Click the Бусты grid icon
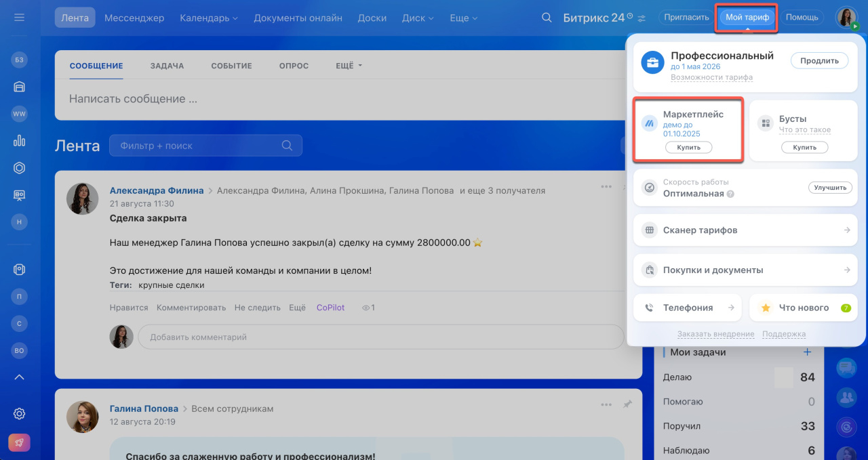Image resolution: width=868 pixels, height=460 pixels. pos(766,123)
